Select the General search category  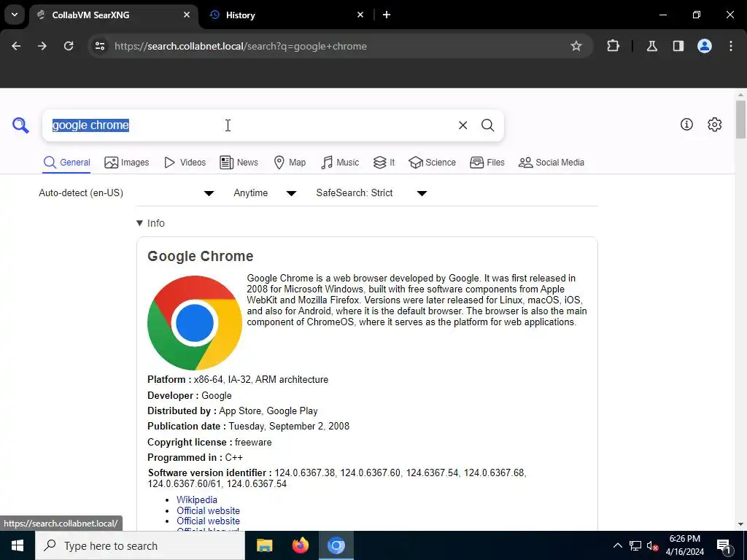point(66,163)
